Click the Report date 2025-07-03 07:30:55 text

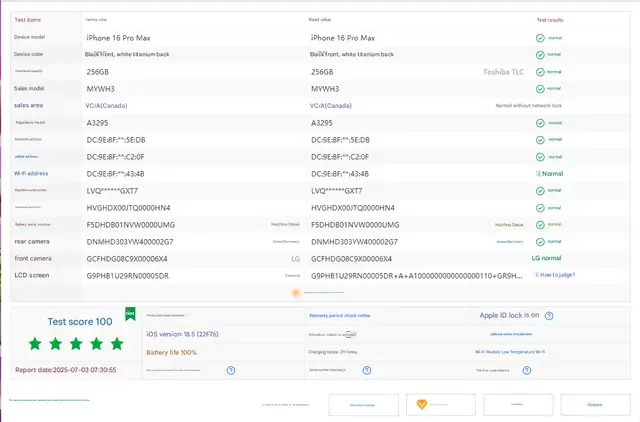click(66, 370)
